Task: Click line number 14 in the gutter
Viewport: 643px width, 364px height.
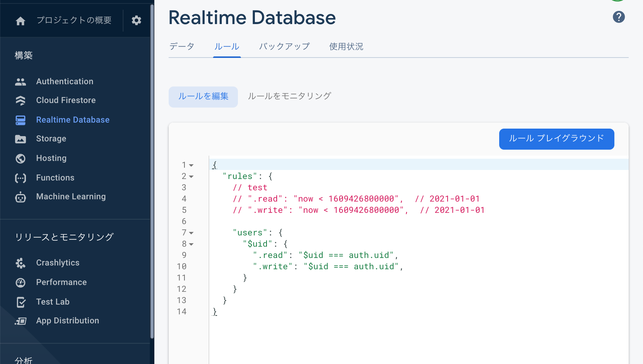Action: point(181,312)
